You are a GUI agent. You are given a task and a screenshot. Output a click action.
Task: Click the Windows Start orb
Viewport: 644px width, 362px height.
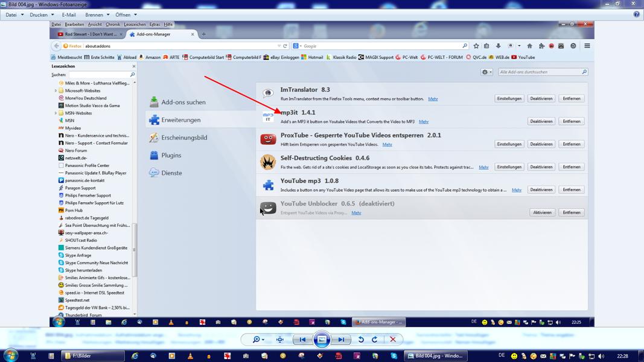click(10, 355)
